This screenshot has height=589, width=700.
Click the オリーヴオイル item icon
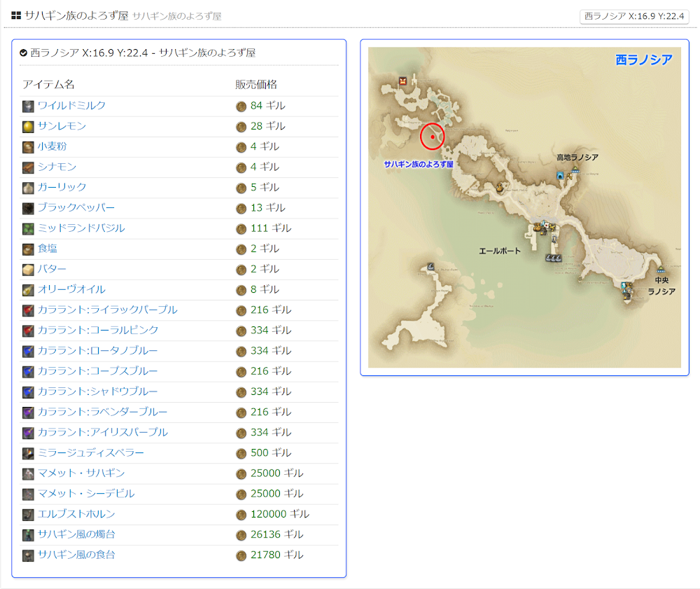pos(28,290)
